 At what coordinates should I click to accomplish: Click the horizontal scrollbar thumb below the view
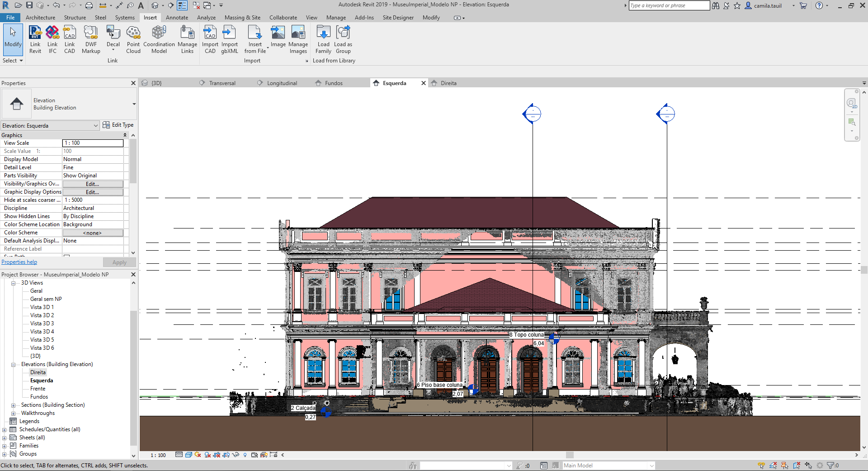[570, 455]
